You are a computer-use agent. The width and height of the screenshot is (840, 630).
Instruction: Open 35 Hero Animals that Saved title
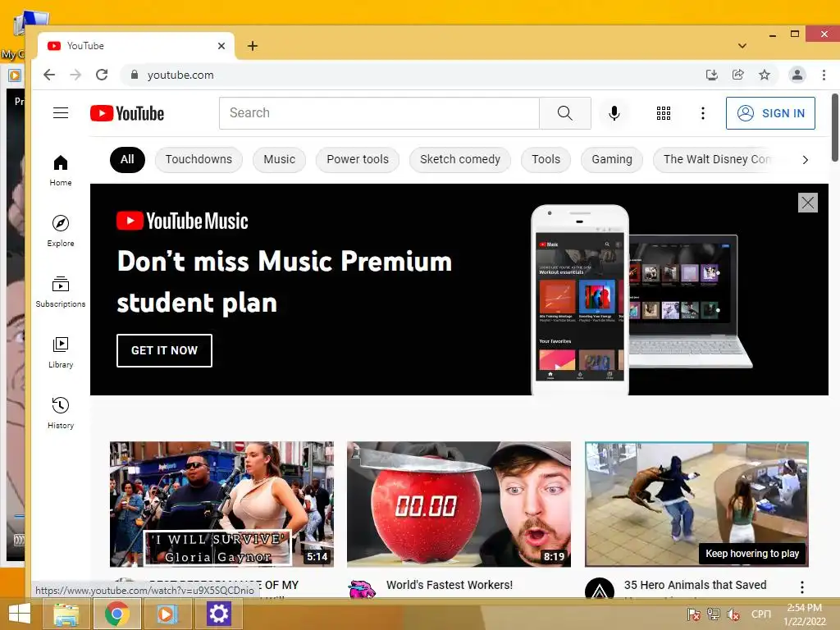pos(696,585)
